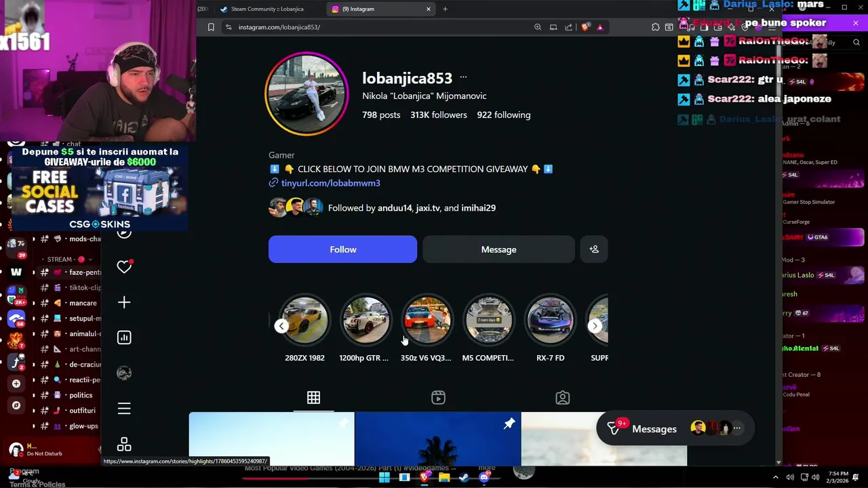The height and width of the screenshot is (488, 868).
Task: Click the zoom magnifier icon in address bar
Action: (x=538, y=27)
